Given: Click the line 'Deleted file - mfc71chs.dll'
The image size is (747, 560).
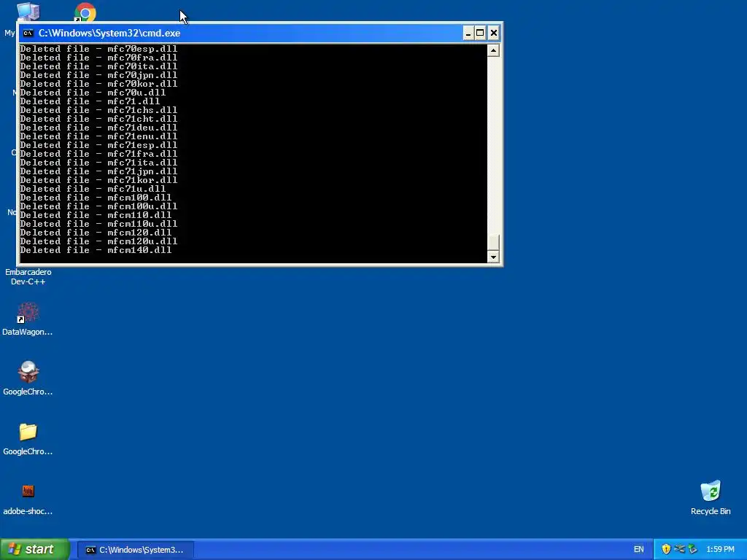Looking at the screenshot, I should point(98,109).
